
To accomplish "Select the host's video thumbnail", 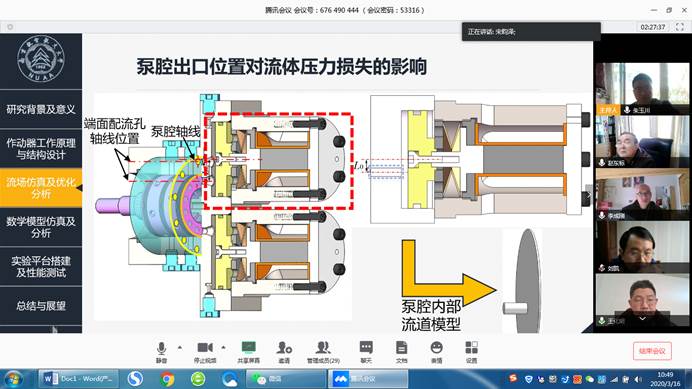I will [x=642, y=89].
